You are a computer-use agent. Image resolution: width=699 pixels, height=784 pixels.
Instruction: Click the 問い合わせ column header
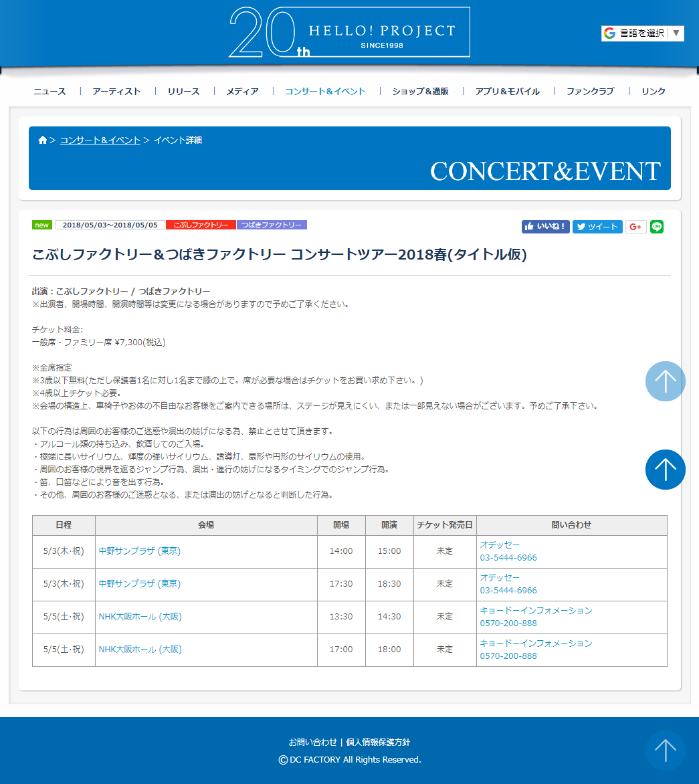coord(571,525)
